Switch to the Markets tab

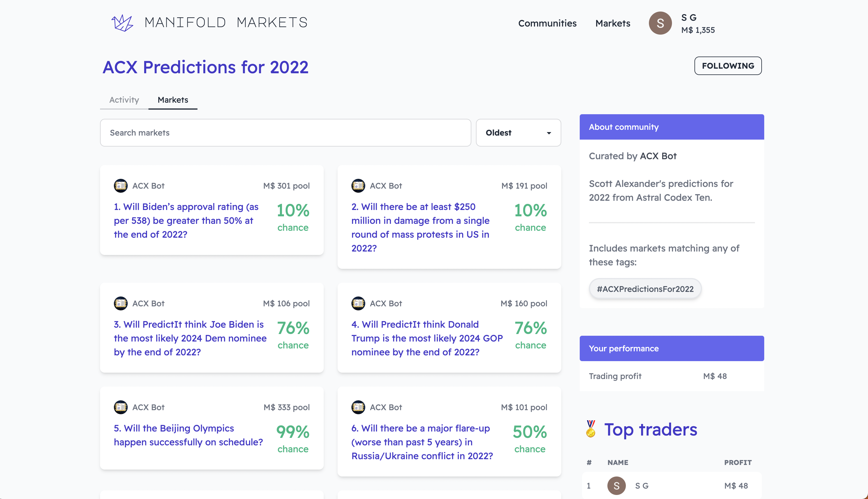pos(173,100)
